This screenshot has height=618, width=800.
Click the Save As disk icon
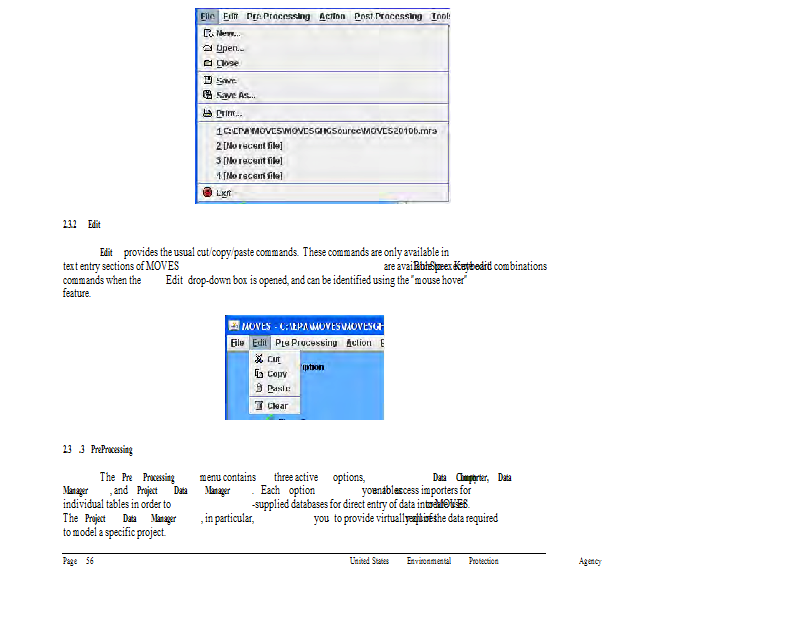(208, 95)
